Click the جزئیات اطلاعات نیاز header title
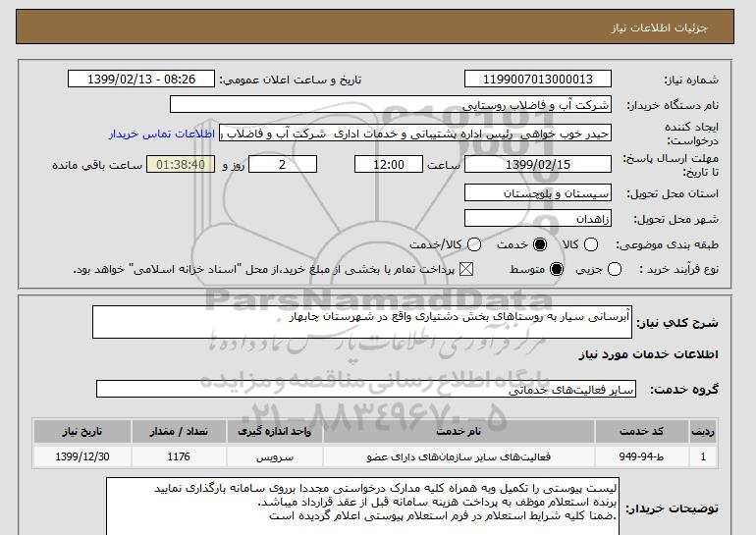756x535 pixels. (659, 27)
